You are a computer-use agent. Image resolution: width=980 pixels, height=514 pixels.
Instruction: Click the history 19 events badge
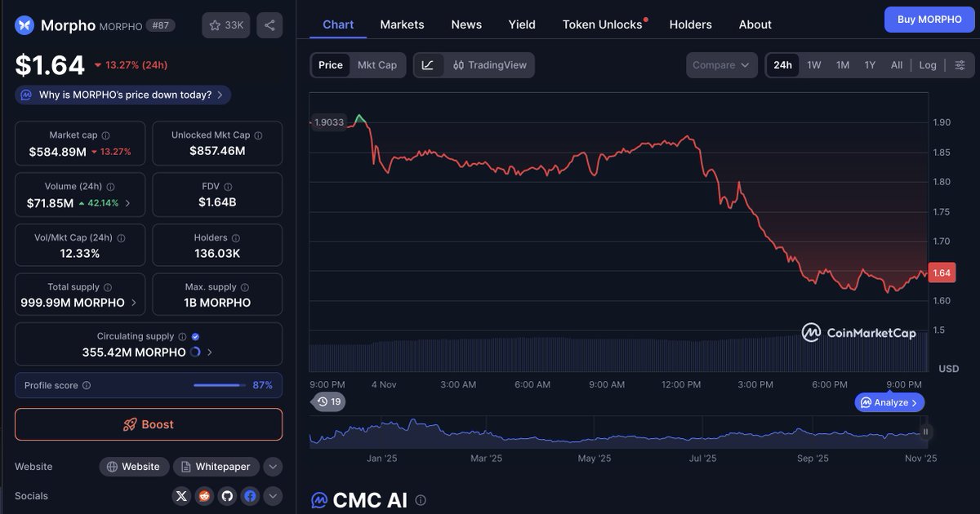pyautogui.click(x=329, y=401)
